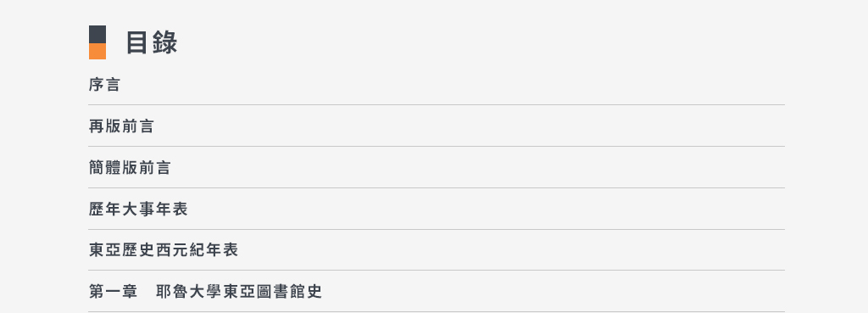Open the 再版前言 entry

(121, 126)
